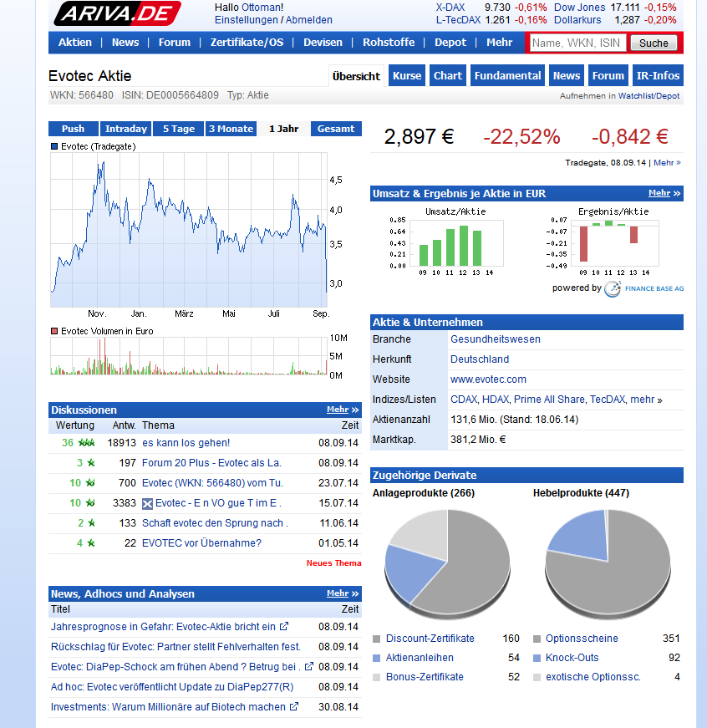Click external link icon beside DiaPep-Schock news

[x=308, y=666]
